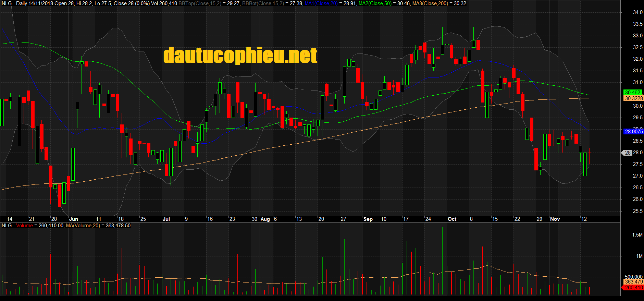
Task: Select the Sep label on the time axis
Action: pos(368,219)
